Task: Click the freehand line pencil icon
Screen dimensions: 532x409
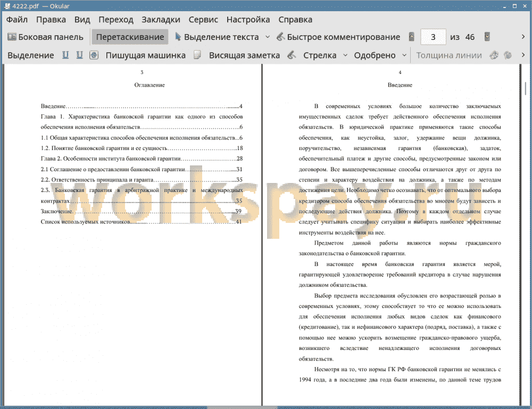Action: pos(292,55)
